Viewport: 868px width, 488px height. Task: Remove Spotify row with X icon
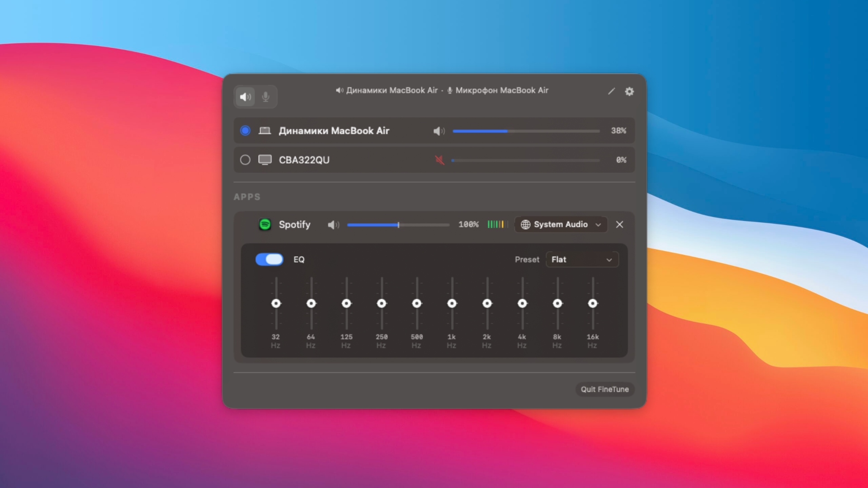click(619, 225)
